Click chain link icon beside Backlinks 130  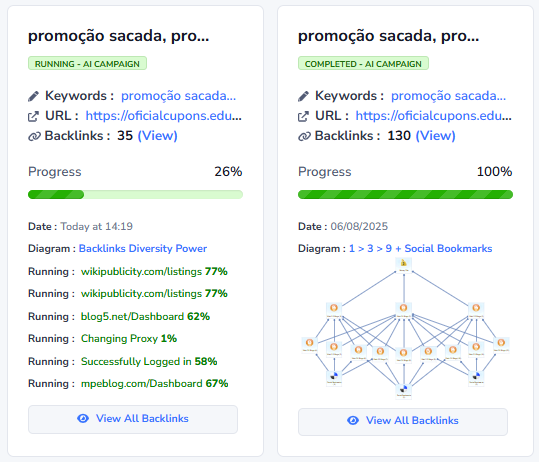click(304, 136)
